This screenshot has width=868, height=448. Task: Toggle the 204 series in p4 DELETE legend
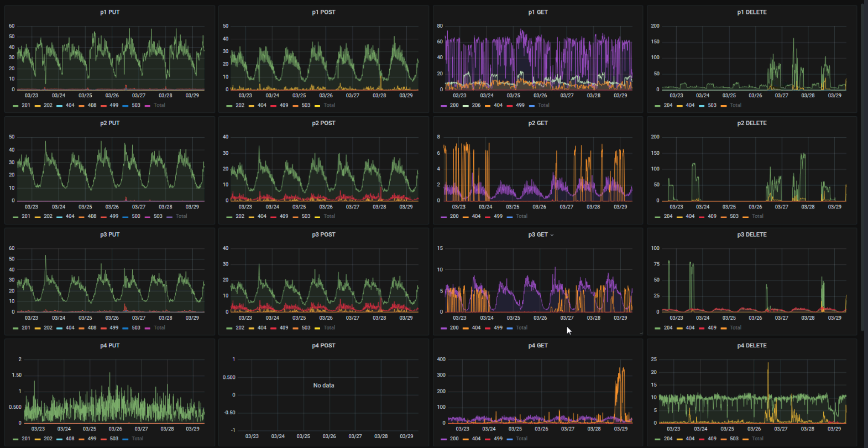point(668,439)
